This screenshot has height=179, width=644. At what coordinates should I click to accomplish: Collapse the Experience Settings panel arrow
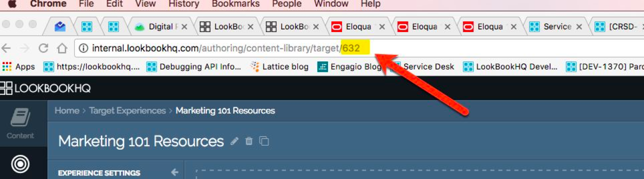(x=175, y=172)
